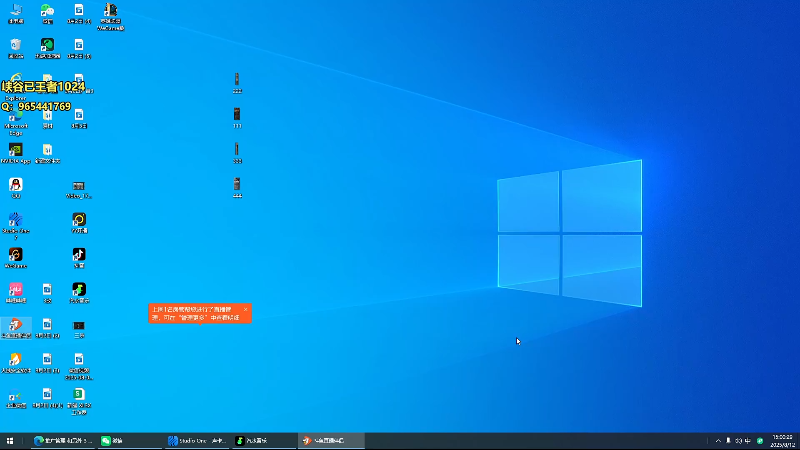Select the Microsoft Edge desktop shortcut

(x=16, y=122)
